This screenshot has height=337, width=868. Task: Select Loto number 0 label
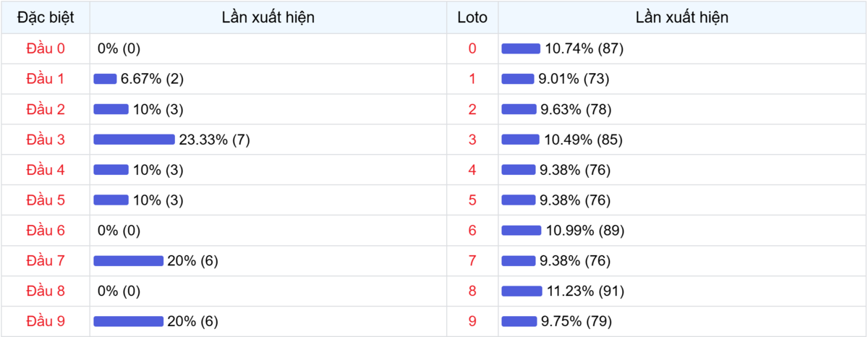point(472,48)
